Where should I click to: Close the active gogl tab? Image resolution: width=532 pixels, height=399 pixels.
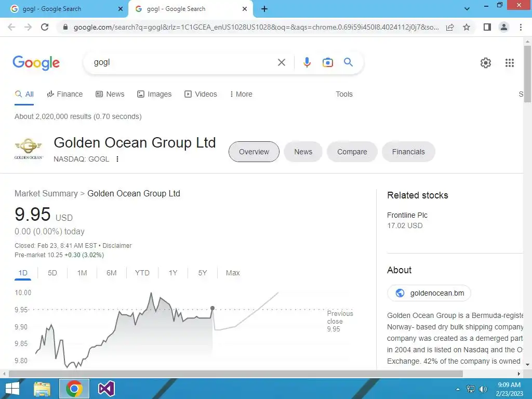(x=245, y=9)
